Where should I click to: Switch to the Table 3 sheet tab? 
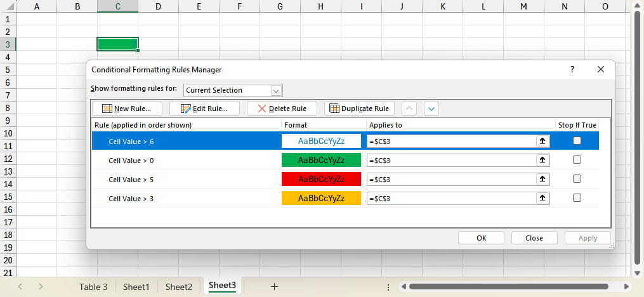pos(93,287)
